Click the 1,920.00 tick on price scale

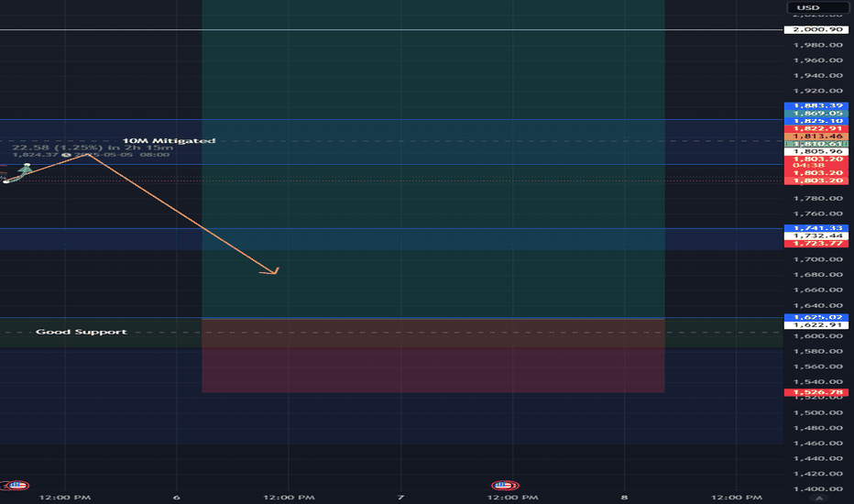click(818, 91)
